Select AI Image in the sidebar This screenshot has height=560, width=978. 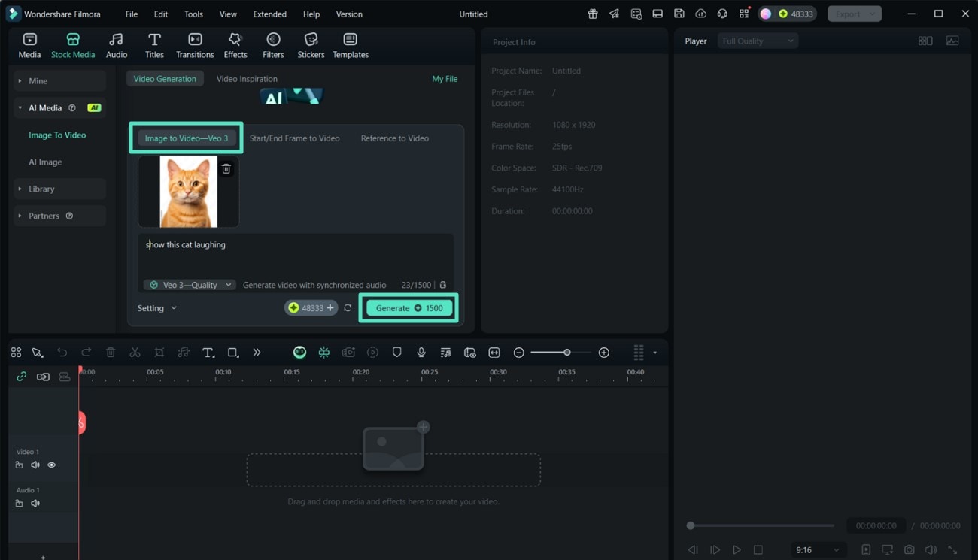(x=45, y=162)
